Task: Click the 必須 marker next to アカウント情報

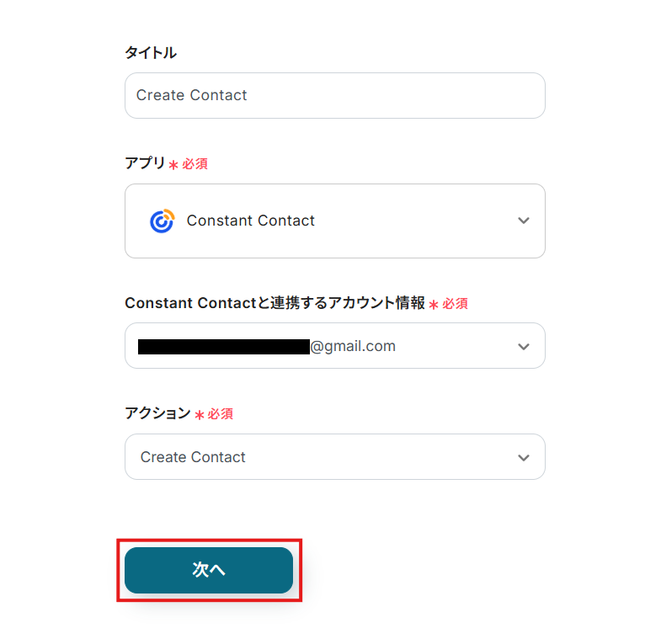Action: (455, 304)
